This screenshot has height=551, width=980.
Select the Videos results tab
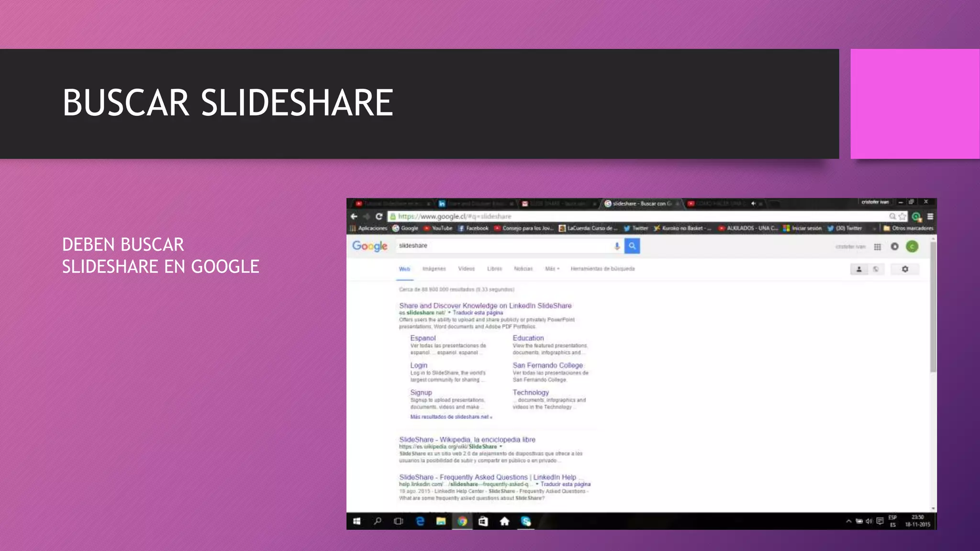[466, 269]
